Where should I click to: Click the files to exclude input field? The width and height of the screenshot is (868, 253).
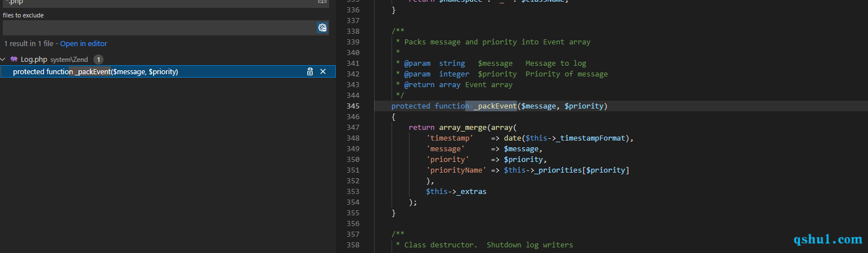[159, 28]
